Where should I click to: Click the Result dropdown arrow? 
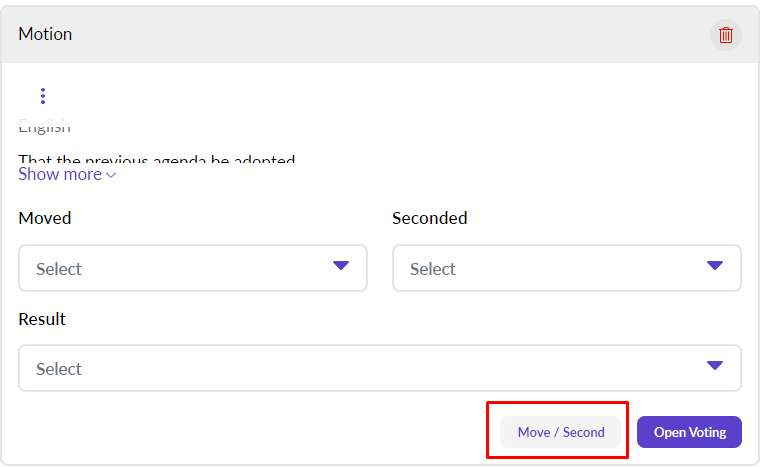(x=714, y=366)
